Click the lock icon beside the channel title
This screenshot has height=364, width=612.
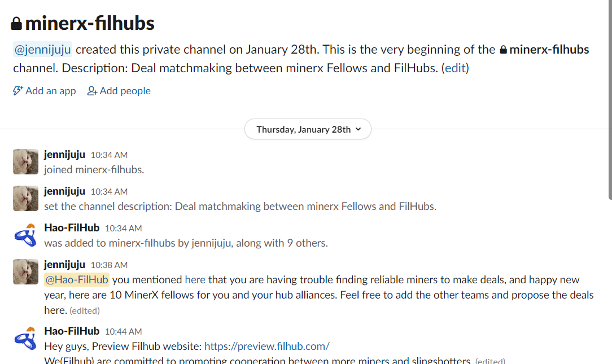tap(16, 23)
